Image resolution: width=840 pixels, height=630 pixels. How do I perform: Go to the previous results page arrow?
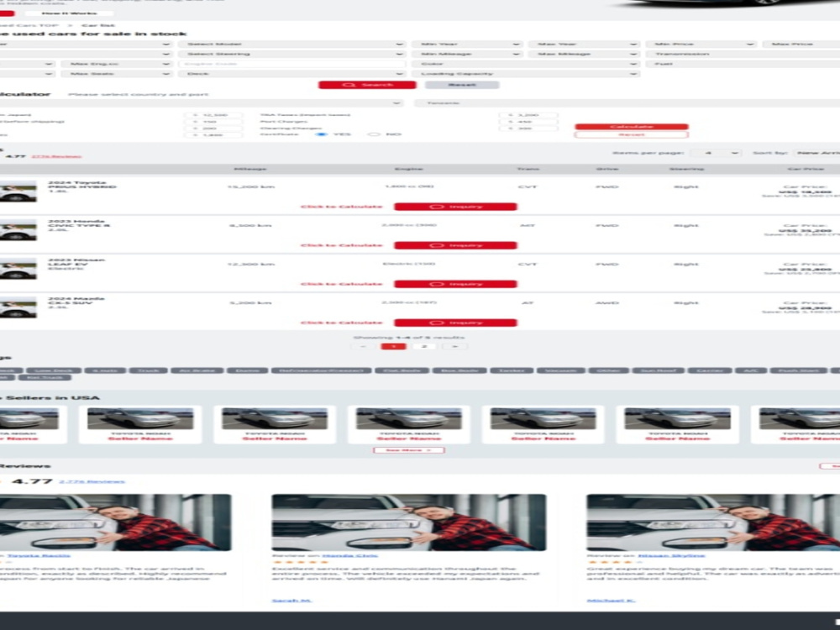[x=363, y=347]
